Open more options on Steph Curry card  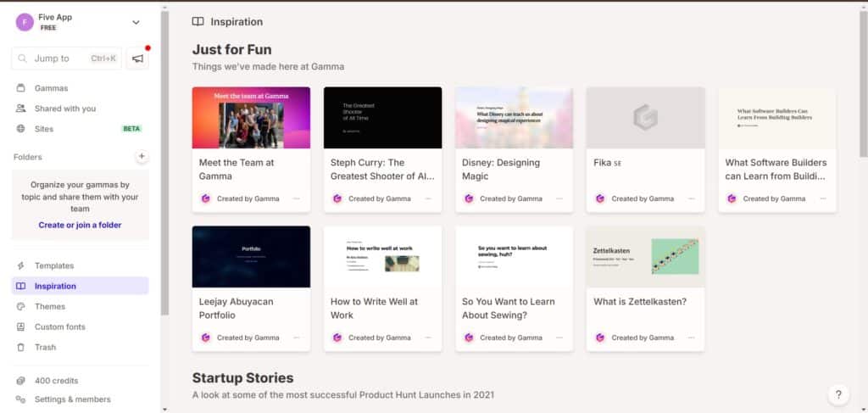point(428,198)
